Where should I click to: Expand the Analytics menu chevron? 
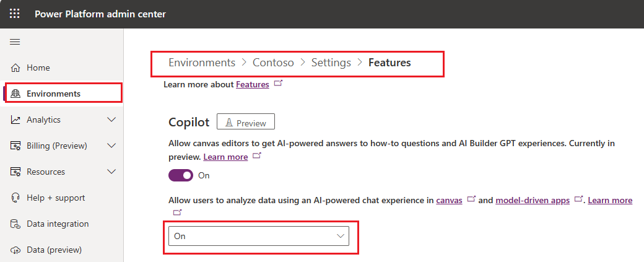(x=111, y=120)
